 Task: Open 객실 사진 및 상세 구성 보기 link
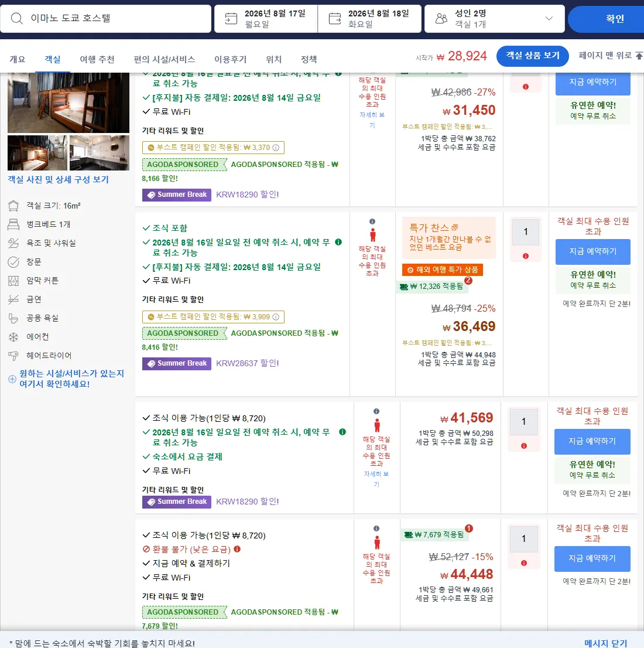click(x=58, y=179)
